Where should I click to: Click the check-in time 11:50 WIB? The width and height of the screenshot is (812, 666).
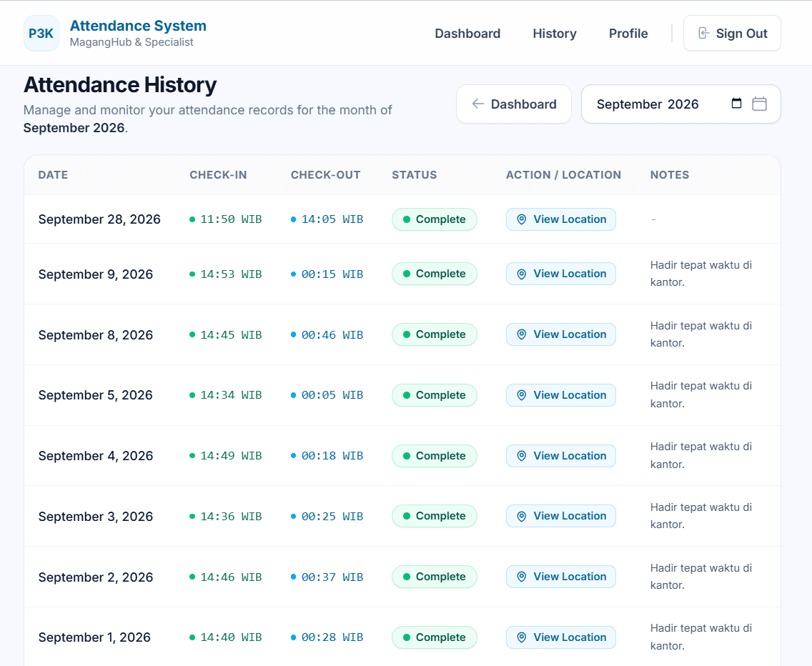[x=226, y=219]
